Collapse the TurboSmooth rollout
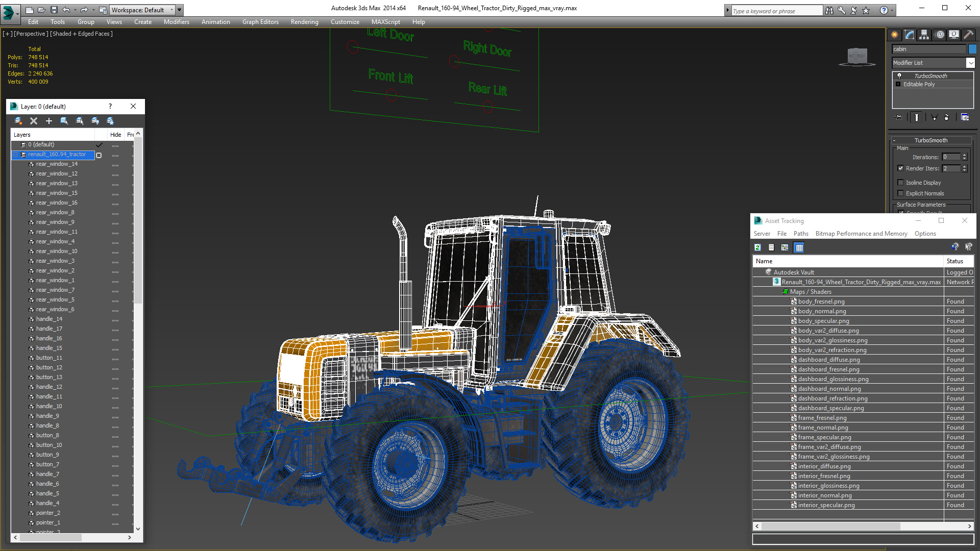The height and width of the screenshot is (551, 980). click(x=894, y=140)
